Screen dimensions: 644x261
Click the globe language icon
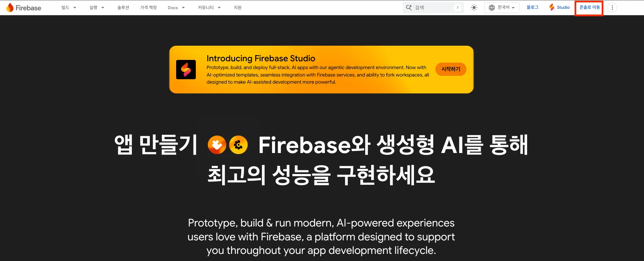pyautogui.click(x=492, y=7)
